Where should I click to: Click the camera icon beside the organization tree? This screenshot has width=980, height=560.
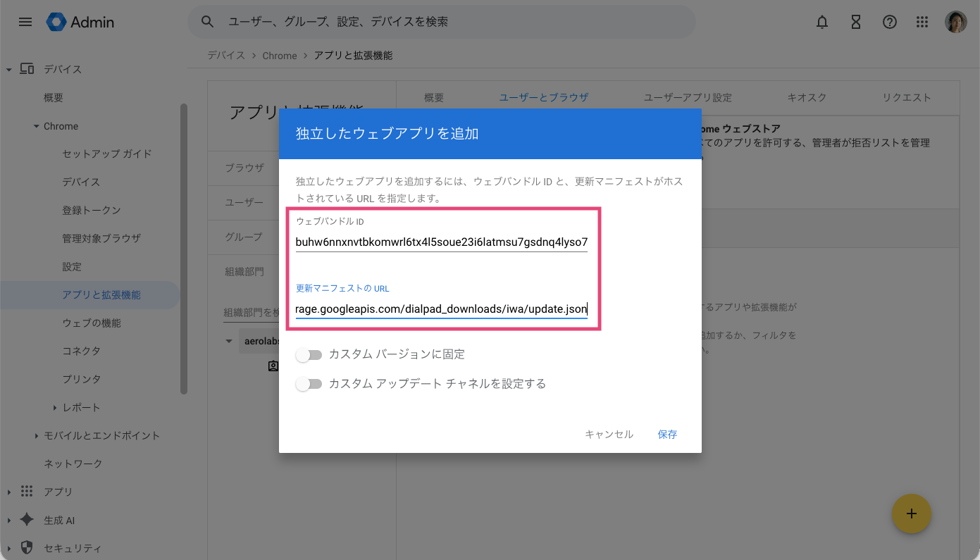pos(273,366)
